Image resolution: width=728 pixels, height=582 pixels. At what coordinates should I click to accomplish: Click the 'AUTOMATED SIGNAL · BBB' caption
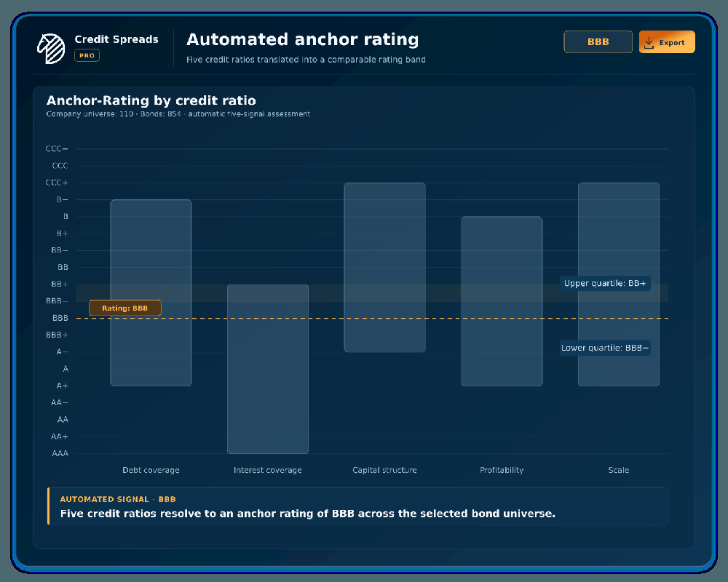click(x=118, y=499)
